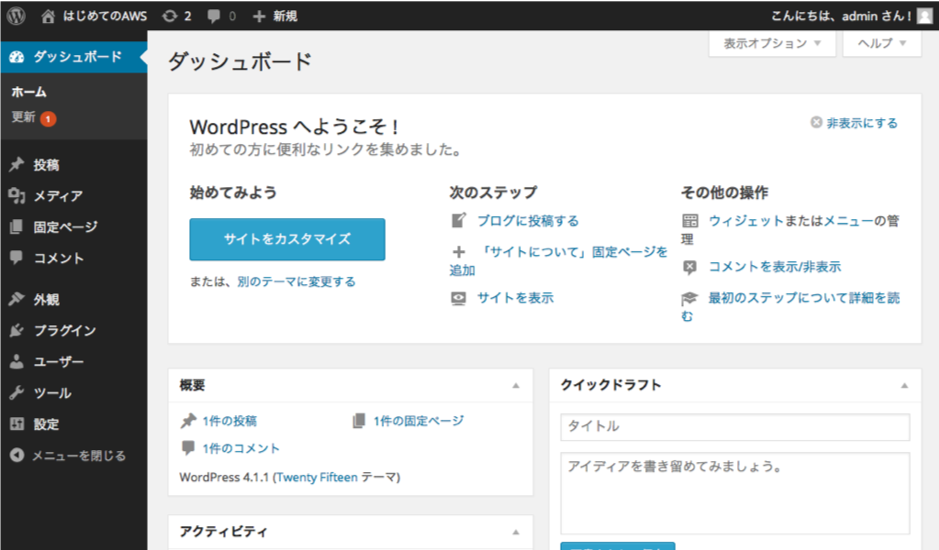Click the widgets grid icon under その他の操作
This screenshot has height=550, width=939.
pos(690,220)
